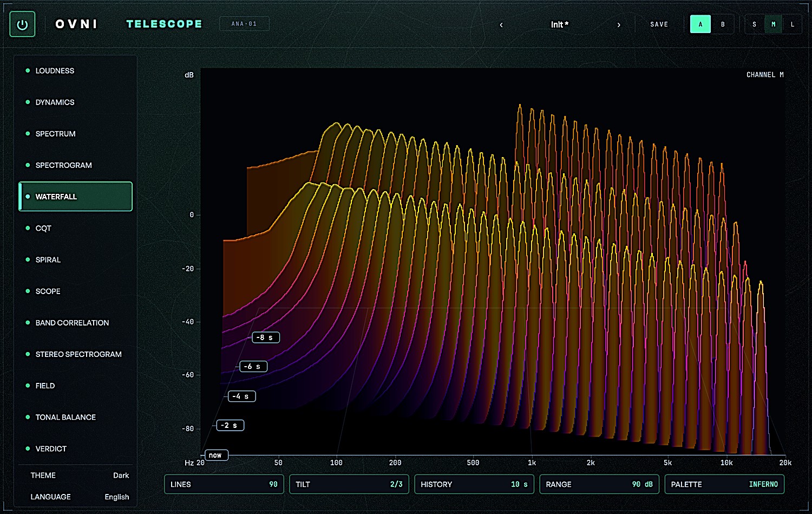Click the 500 frequency axis label
Image resolution: width=812 pixels, height=514 pixels.
[473, 463]
